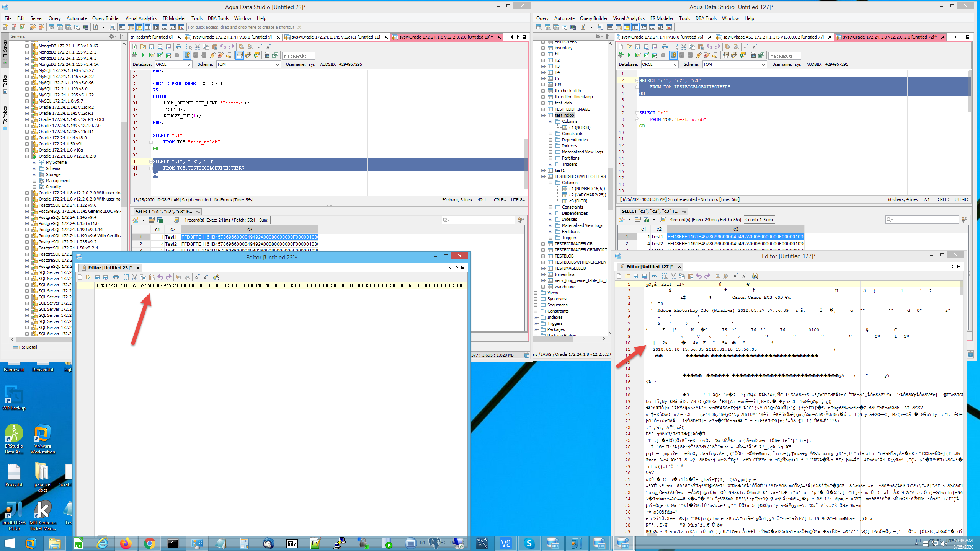Toggle grid results view in right query toolbar
Screen dimensions: 980x551
[726, 55]
